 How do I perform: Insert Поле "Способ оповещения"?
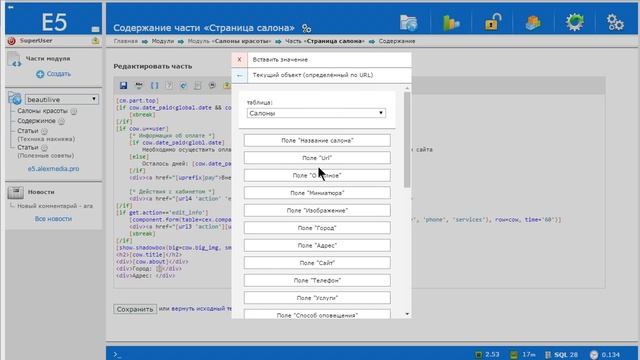(x=317, y=314)
